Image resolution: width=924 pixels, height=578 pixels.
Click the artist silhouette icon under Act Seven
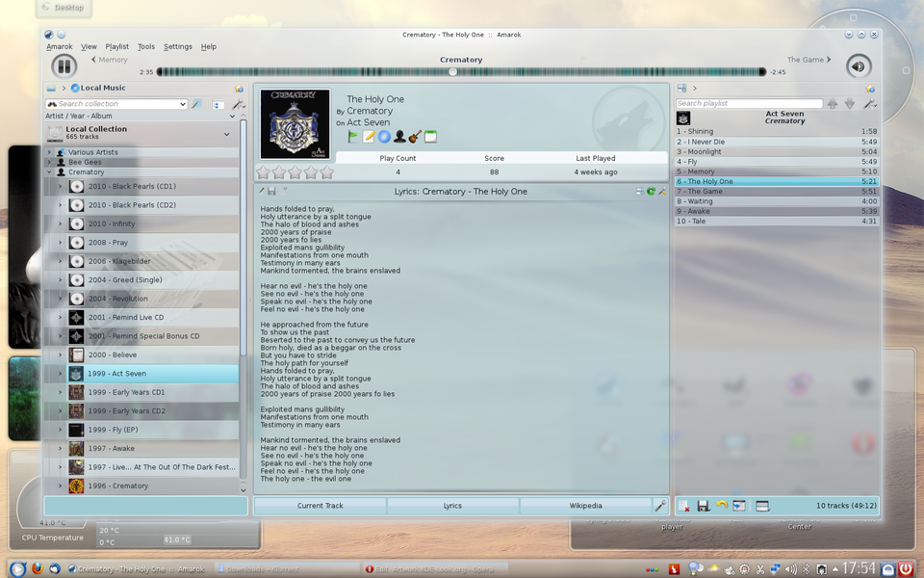tap(399, 137)
